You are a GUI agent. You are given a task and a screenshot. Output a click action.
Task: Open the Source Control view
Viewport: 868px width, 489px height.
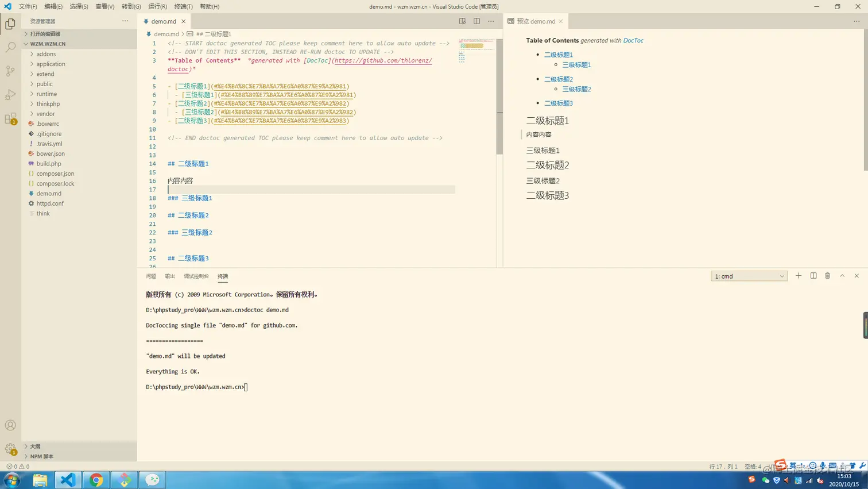point(10,71)
